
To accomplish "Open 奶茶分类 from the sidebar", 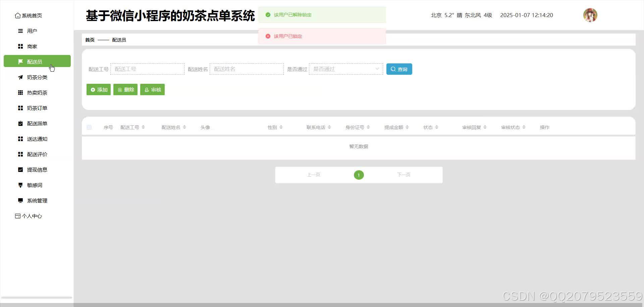I will coord(37,77).
